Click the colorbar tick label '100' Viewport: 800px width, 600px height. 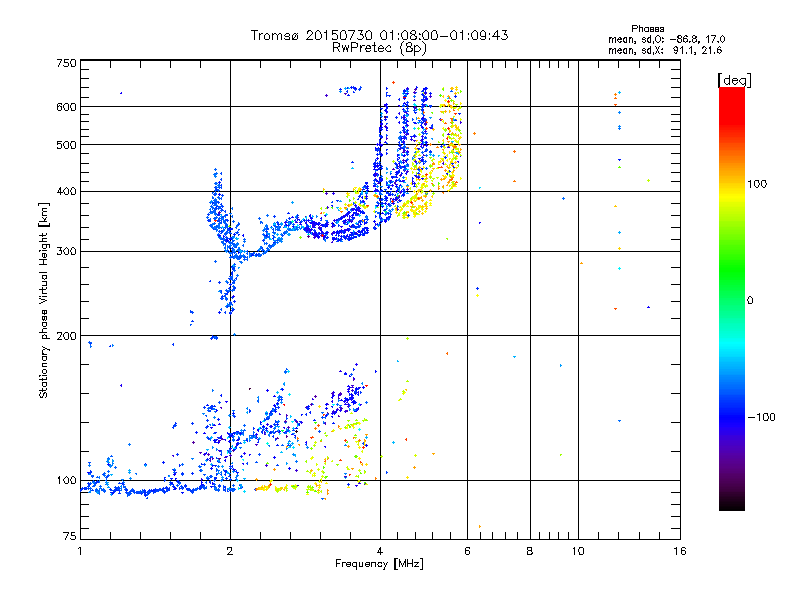point(757,184)
